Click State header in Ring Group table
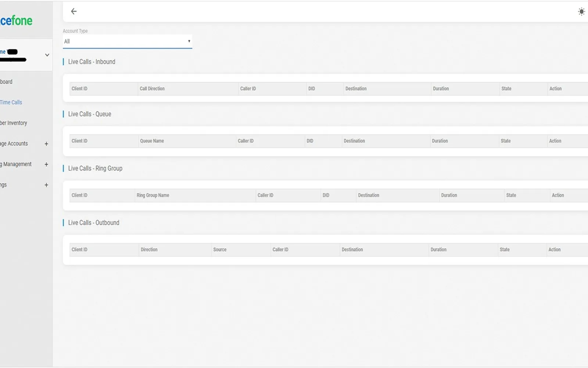Viewport: 588px width, 368px height. coord(511,195)
